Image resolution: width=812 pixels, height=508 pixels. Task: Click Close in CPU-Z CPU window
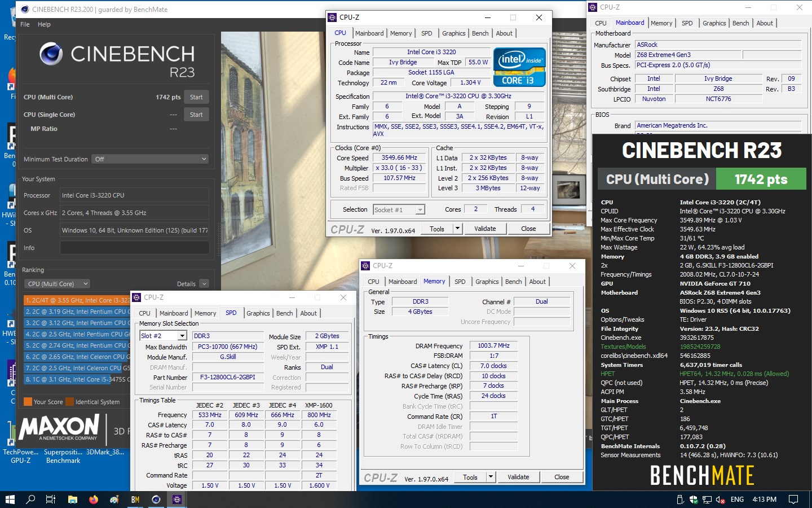pos(528,229)
